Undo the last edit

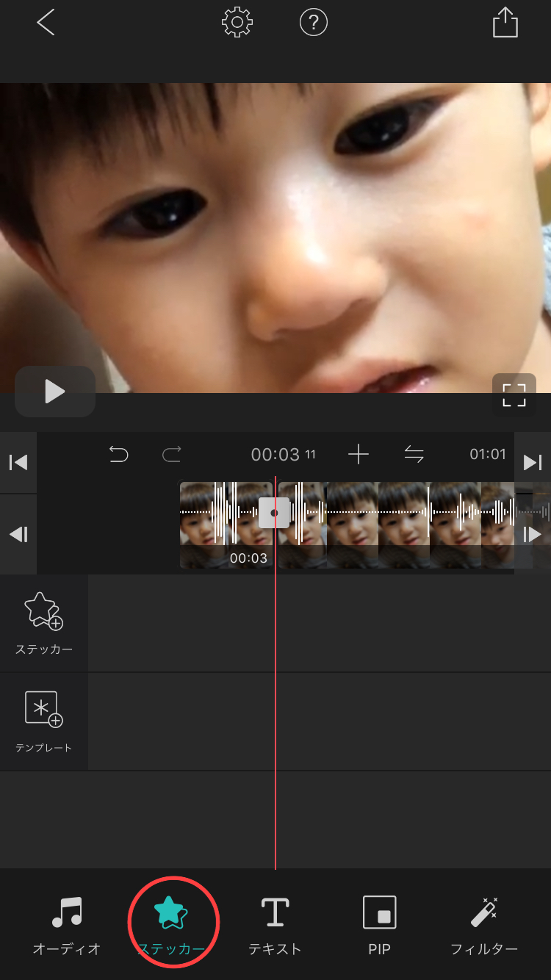point(118,455)
